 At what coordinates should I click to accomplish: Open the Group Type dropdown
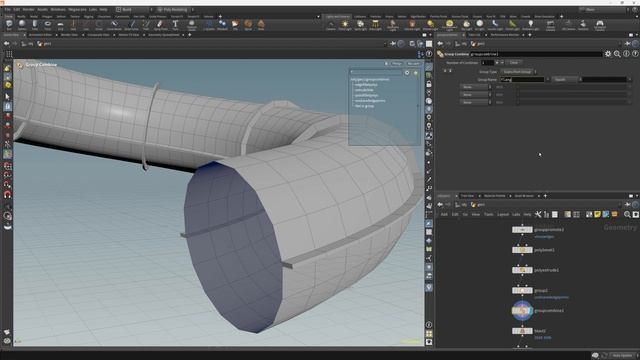[x=518, y=72]
